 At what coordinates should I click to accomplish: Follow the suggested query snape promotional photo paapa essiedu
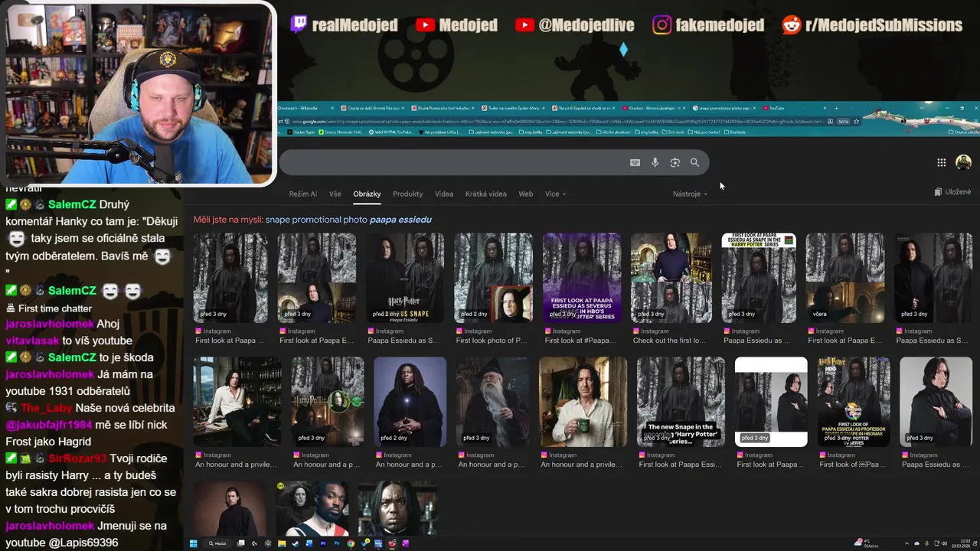click(x=348, y=220)
